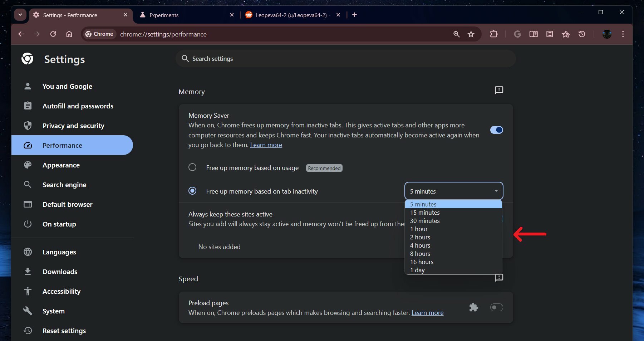The image size is (644, 341).
Task: Open System settings
Action: click(x=72, y=311)
